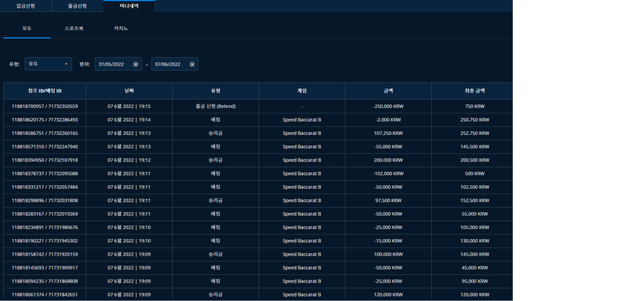This screenshot has width=644, height=301.
Task: Click the 252,750 KRW final balance
Action: 475,134
